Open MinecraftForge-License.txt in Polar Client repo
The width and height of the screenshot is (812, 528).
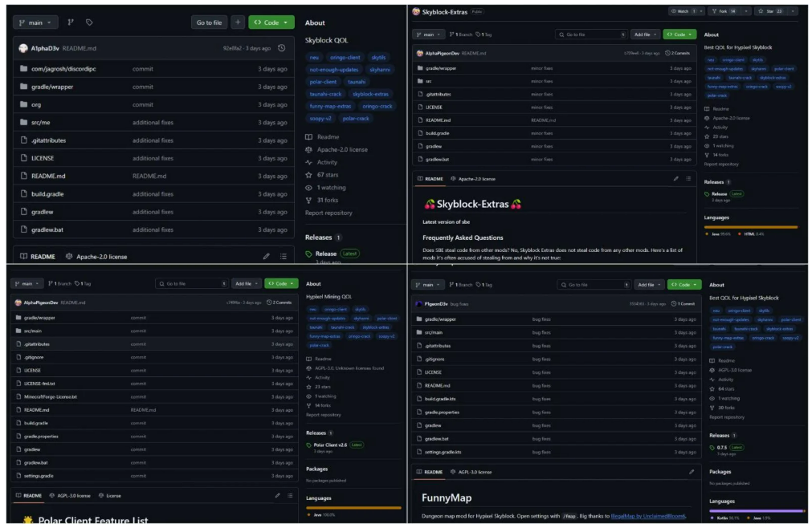(x=51, y=396)
